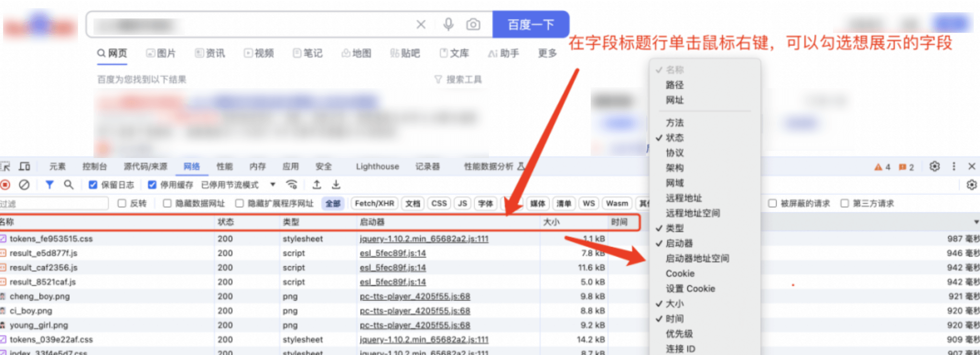Switch to the 控制台 tab
This screenshot has height=355, width=980.
(95, 166)
